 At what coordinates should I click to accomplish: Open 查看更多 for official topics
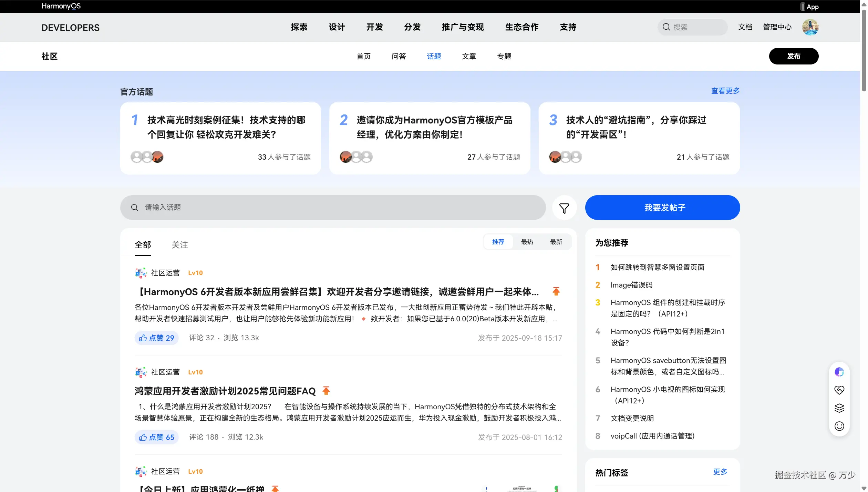tap(725, 91)
